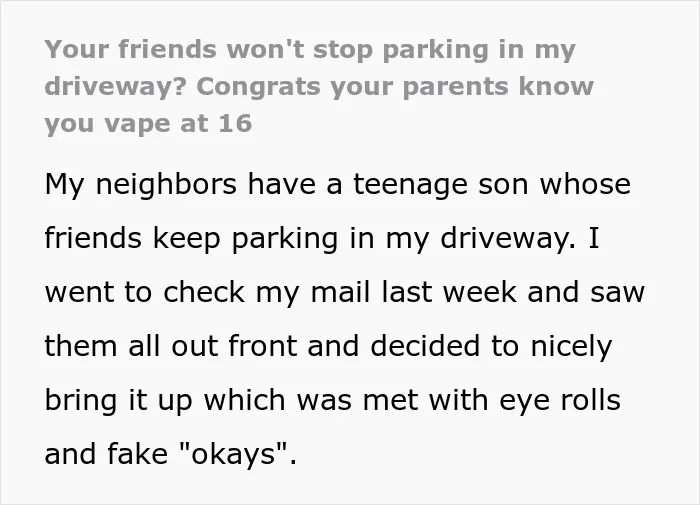The image size is (700, 505).
Task: Open the post title about parking in driveway
Action: point(319,87)
